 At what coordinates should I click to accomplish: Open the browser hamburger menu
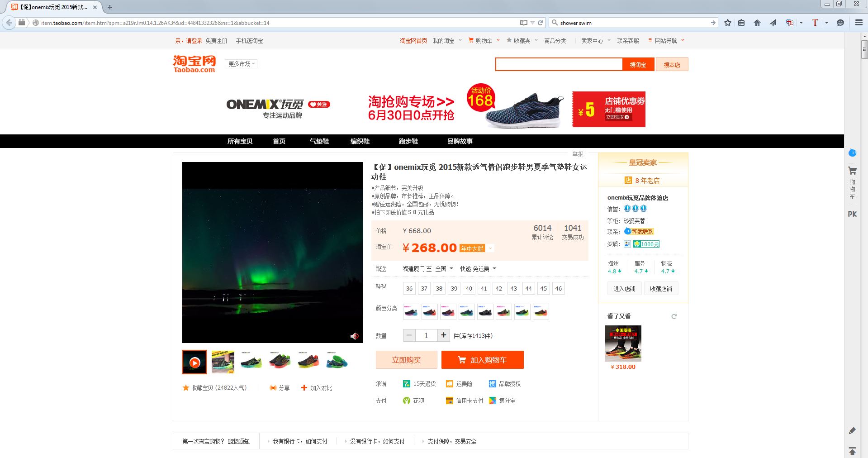[859, 23]
